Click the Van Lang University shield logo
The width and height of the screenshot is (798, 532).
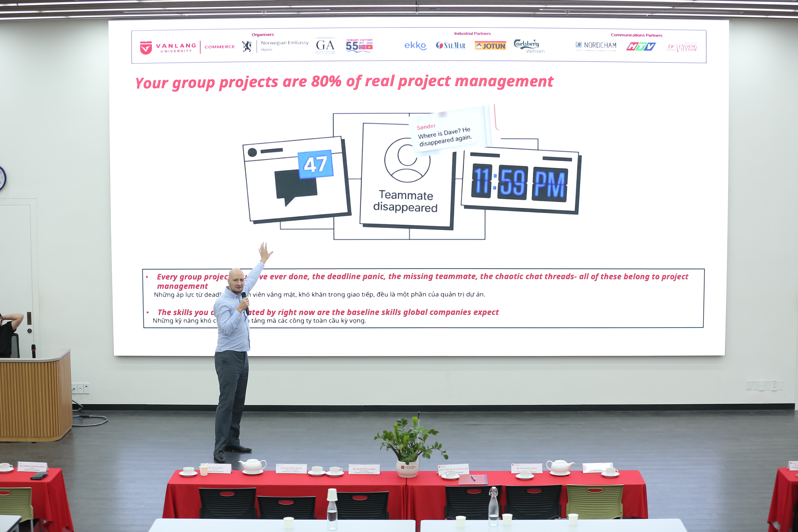[x=146, y=48]
